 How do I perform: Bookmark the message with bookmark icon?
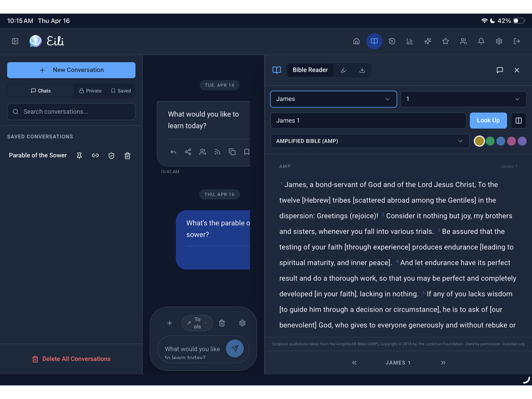(247, 152)
